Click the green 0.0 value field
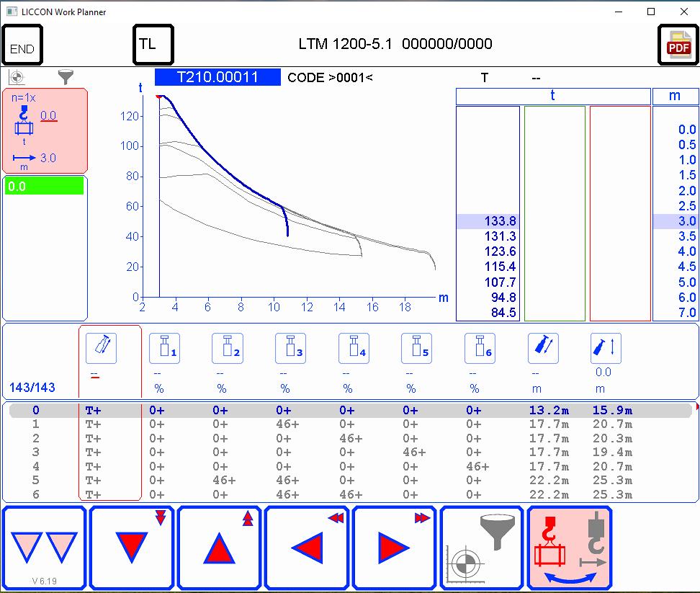The width and height of the screenshot is (700, 593). click(44, 186)
